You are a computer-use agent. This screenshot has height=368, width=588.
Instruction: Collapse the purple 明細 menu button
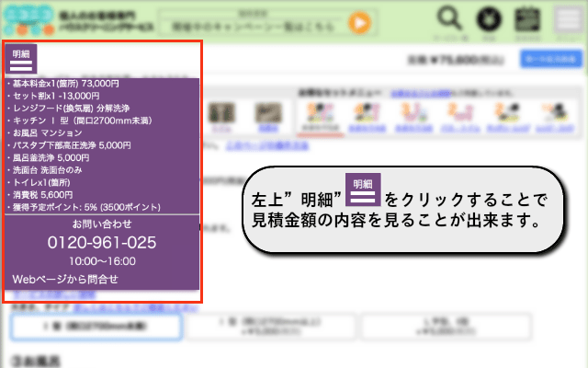pos(21,59)
